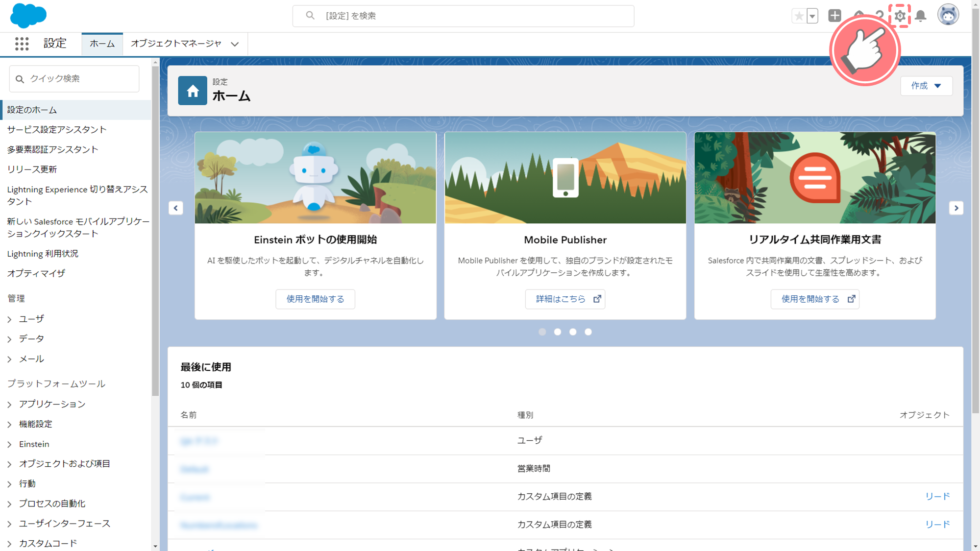Open notifications bell
980x551 pixels.
(921, 16)
